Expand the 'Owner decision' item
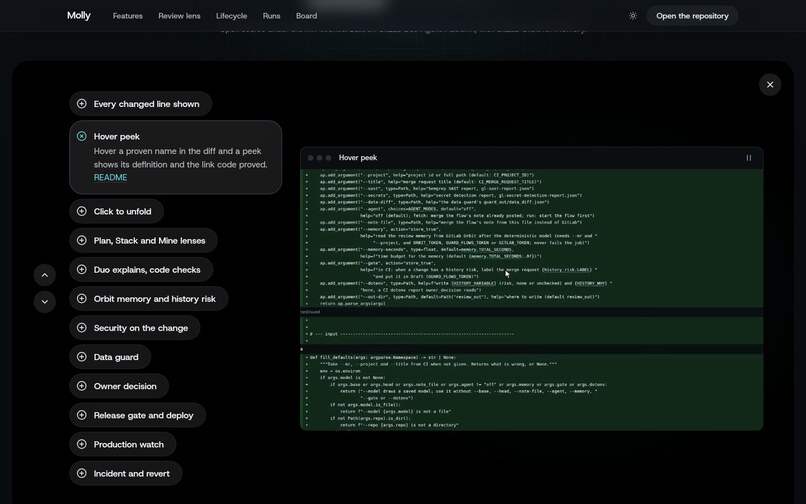Viewport: 806px width, 504px height. click(x=119, y=386)
